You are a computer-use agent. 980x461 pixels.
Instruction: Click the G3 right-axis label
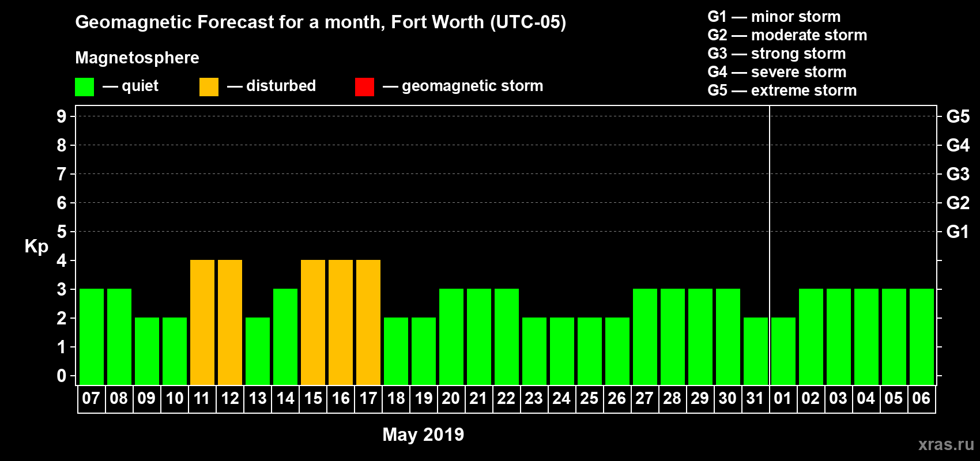[x=958, y=174]
